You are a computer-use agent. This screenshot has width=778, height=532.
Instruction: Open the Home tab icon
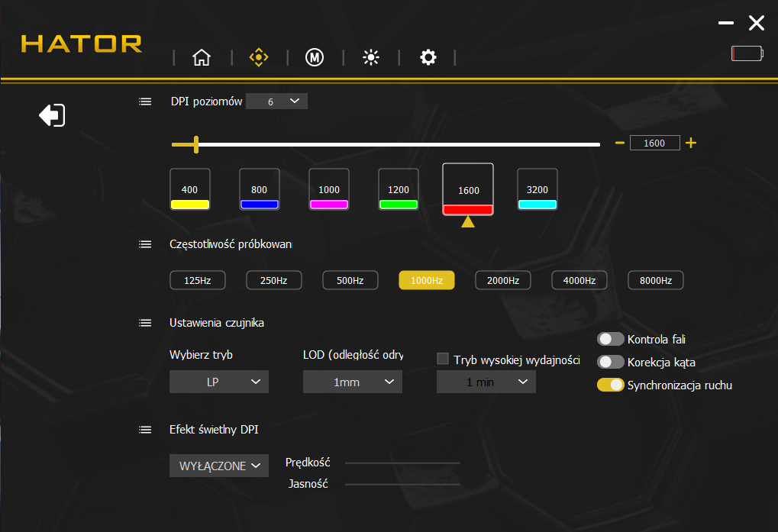pos(202,57)
